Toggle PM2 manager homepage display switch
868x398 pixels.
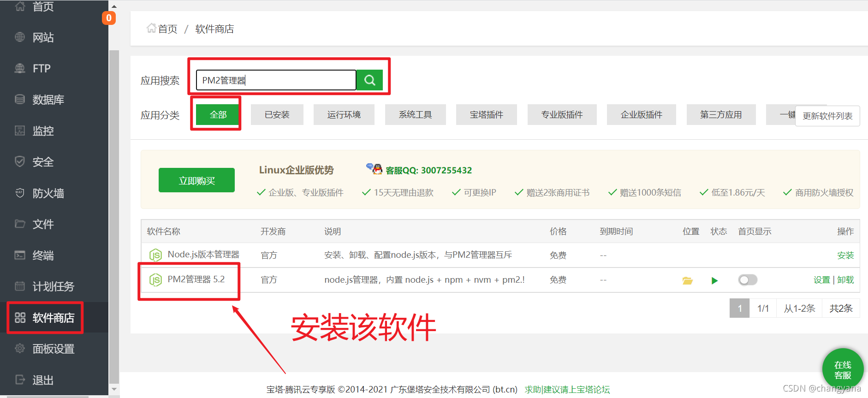748,280
